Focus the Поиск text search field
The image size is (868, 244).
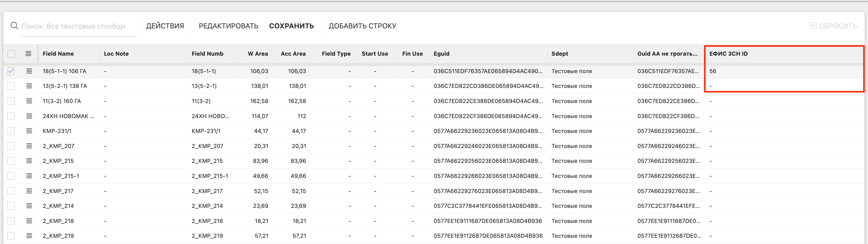pos(78,26)
